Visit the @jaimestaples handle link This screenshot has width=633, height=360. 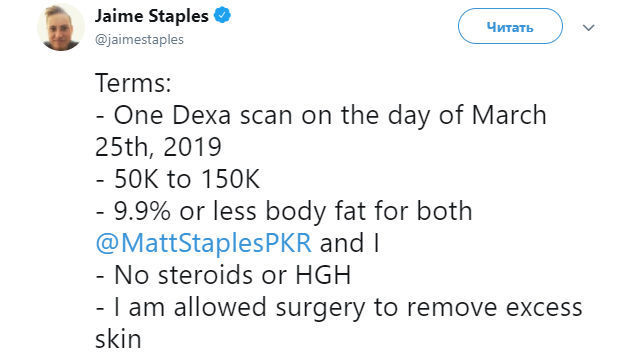click(x=139, y=40)
